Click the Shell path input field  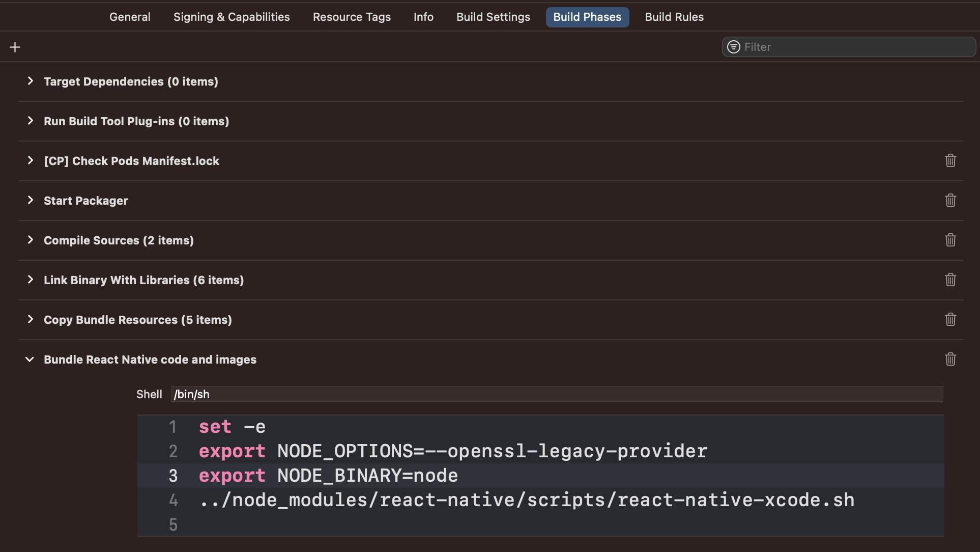point(557,394)
